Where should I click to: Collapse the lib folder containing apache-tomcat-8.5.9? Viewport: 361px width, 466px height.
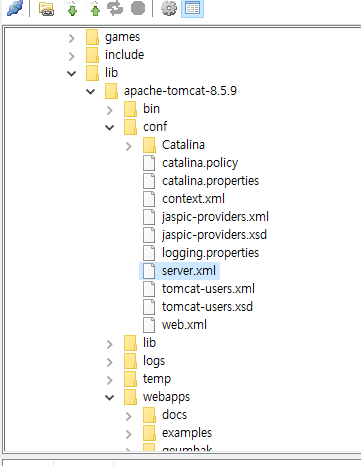coord(71,73)
